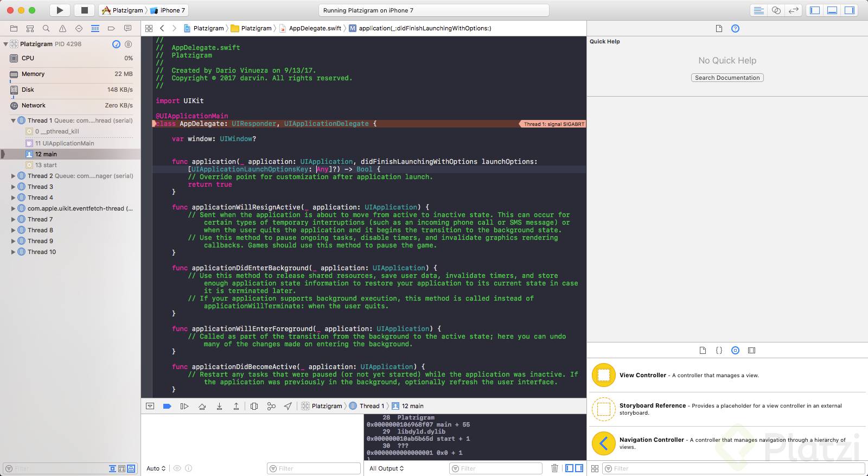Image resolution: width=868 pixels, height=476 pixels.
Task: Stop the running Platzigram app
Action: tap(84, 10)
